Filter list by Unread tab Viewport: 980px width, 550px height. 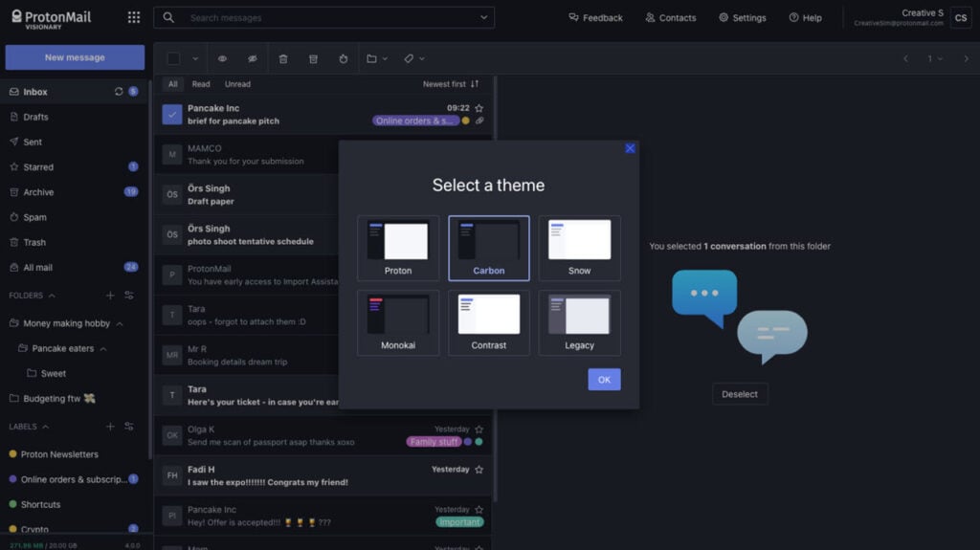pyautogui.click(x=237, y=84)
